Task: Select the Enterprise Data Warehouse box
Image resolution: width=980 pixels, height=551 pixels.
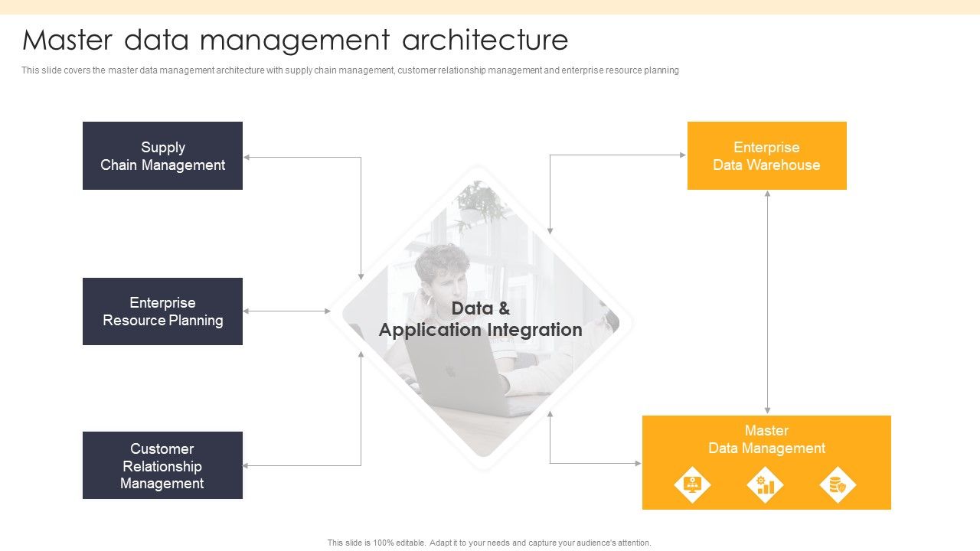Action: 767,155
